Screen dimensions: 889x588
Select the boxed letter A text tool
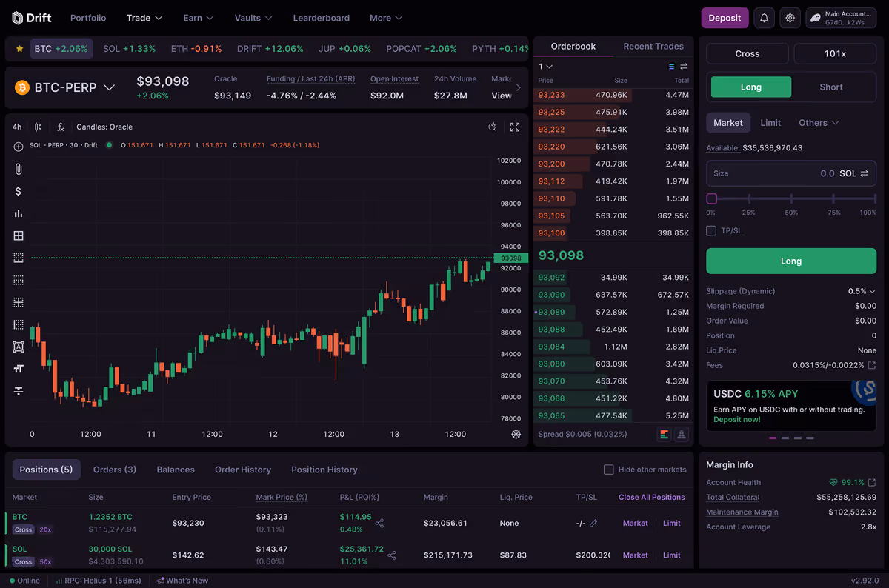(19, 347)
